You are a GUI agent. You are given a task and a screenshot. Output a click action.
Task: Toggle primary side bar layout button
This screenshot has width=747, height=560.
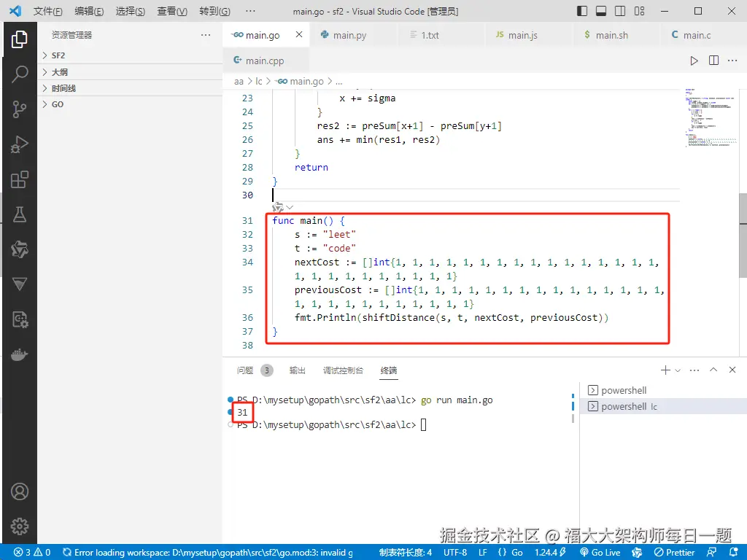coord(581,11)
